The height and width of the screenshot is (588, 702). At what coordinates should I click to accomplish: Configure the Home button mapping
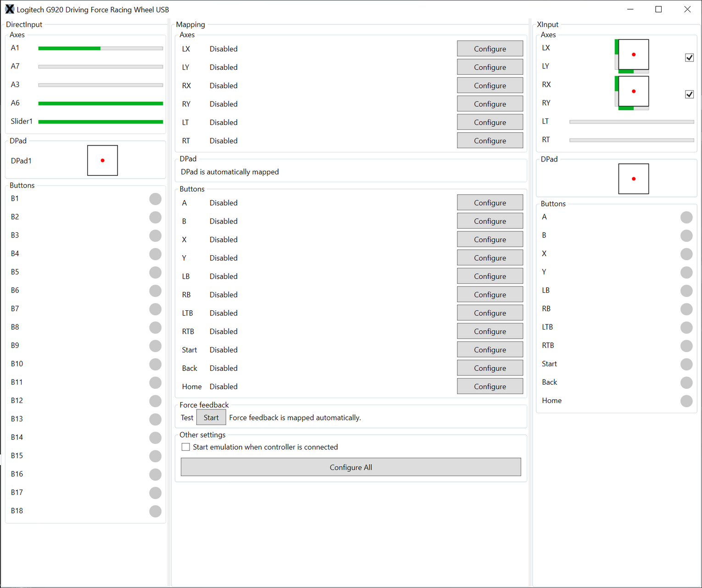click(490, 386)
